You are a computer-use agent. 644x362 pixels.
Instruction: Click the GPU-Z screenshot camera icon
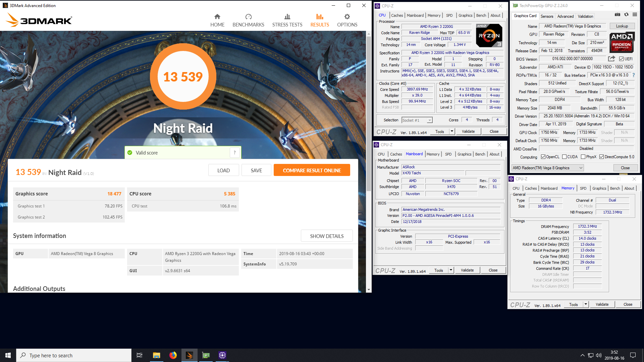(x=618, y=15)
